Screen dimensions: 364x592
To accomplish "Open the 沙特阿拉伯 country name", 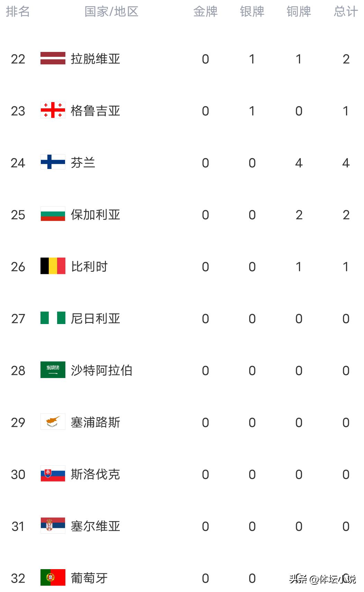I will (101, 370).
